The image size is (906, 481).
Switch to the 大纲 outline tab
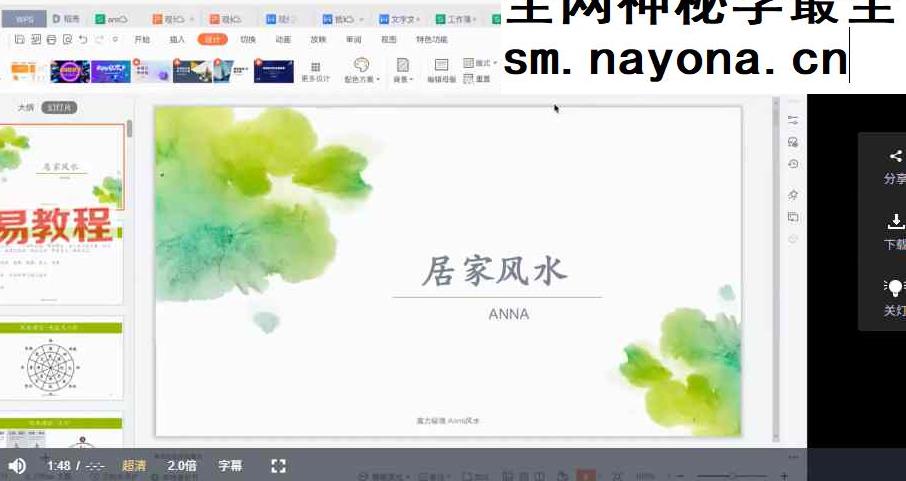[x=25, y=108]
